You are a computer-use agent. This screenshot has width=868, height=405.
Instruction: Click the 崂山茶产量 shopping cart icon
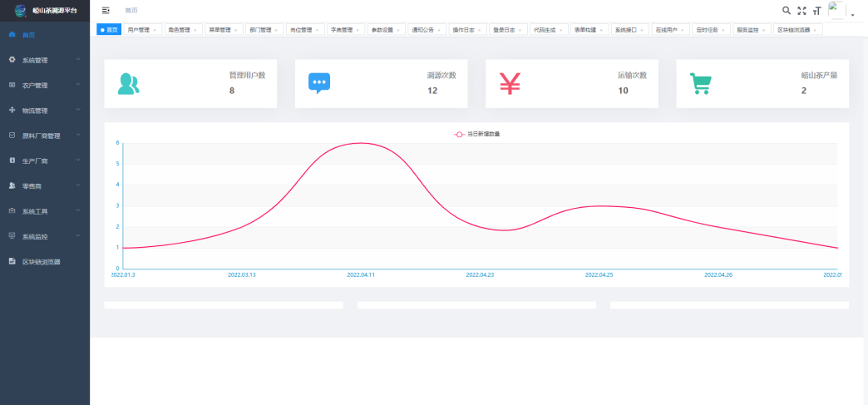point(701,83)
